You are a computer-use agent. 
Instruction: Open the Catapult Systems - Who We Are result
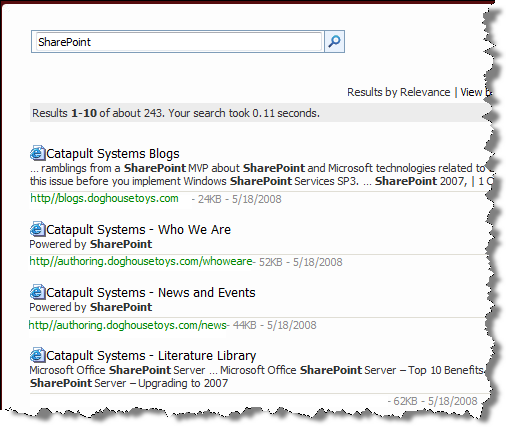(x=138, y=230)
